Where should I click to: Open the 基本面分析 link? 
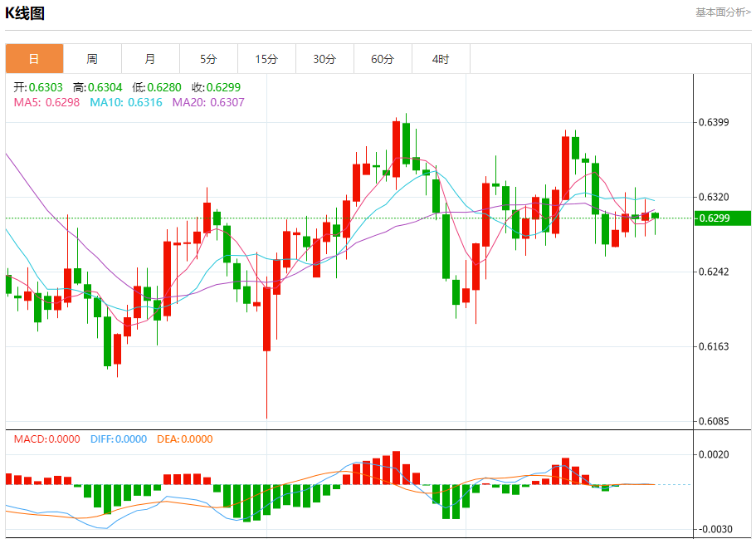click(723, 12)
